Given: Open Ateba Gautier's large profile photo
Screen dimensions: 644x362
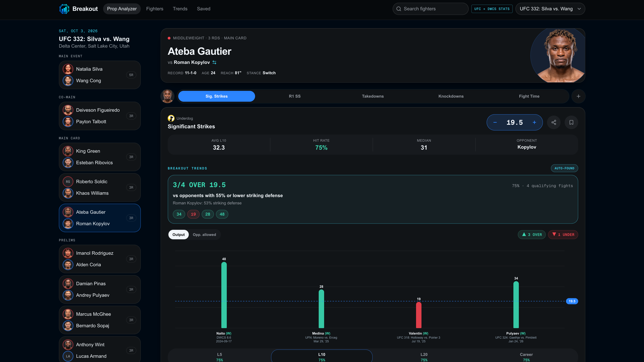Looking at the screenshot, I should (558, 55).
